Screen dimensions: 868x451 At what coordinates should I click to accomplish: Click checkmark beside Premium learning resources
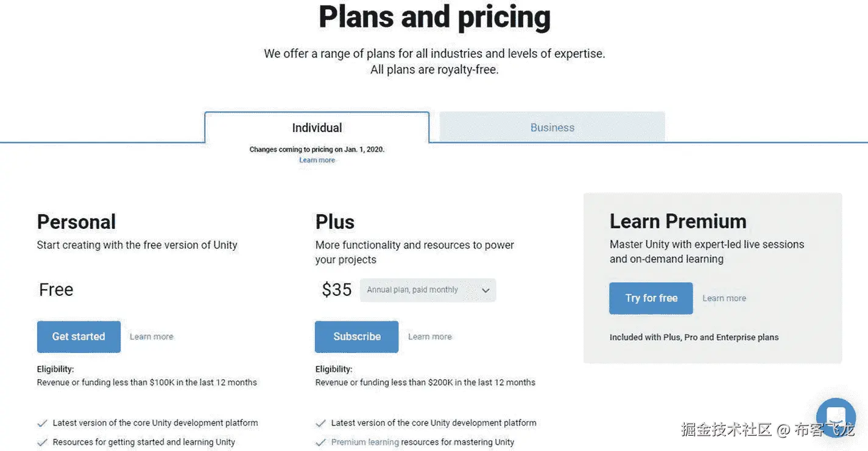[320, 442]
